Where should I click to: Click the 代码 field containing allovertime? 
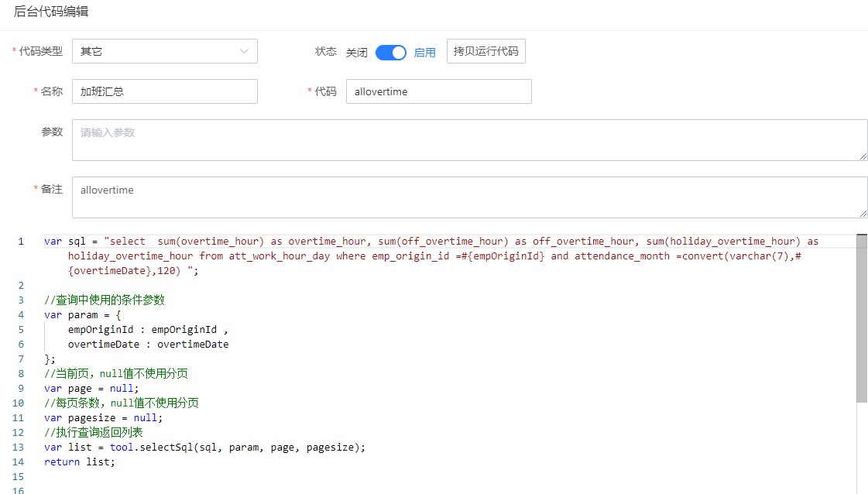(x=438, y=91)
